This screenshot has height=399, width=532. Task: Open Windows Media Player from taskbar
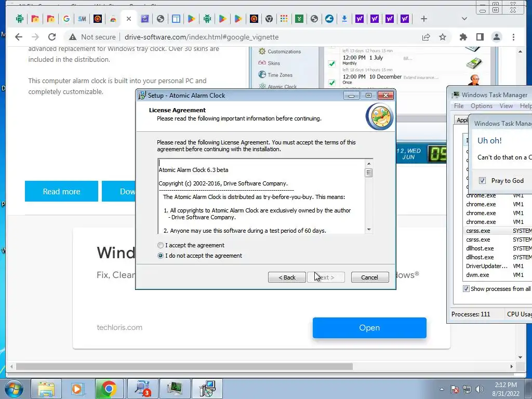[x=77, y=389]
